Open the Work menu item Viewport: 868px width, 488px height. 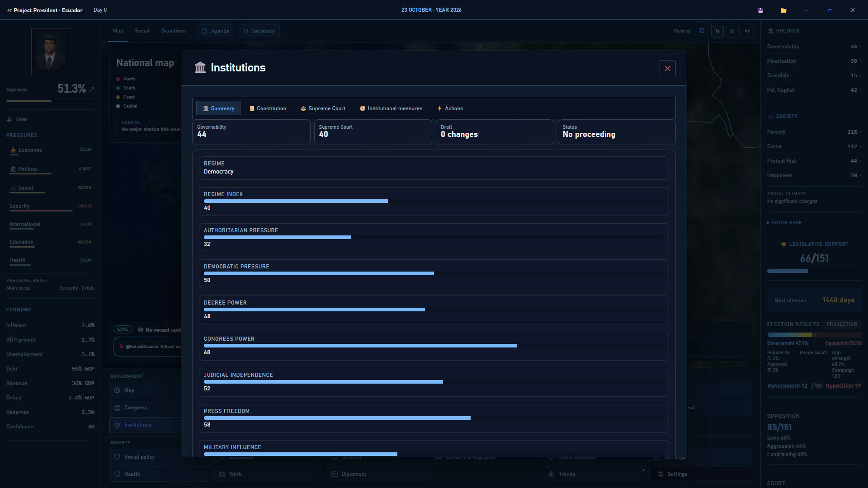click(x=266, y=474)
